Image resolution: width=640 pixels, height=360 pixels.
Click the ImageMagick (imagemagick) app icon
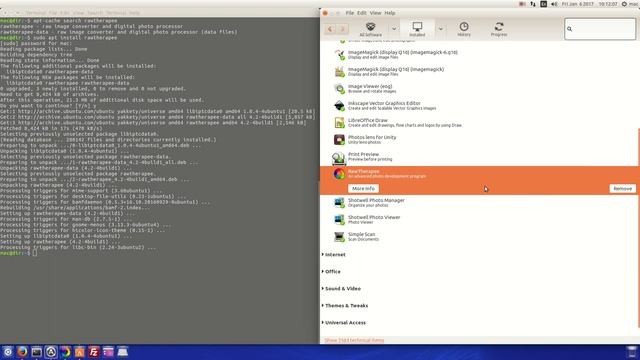[339, 72]
